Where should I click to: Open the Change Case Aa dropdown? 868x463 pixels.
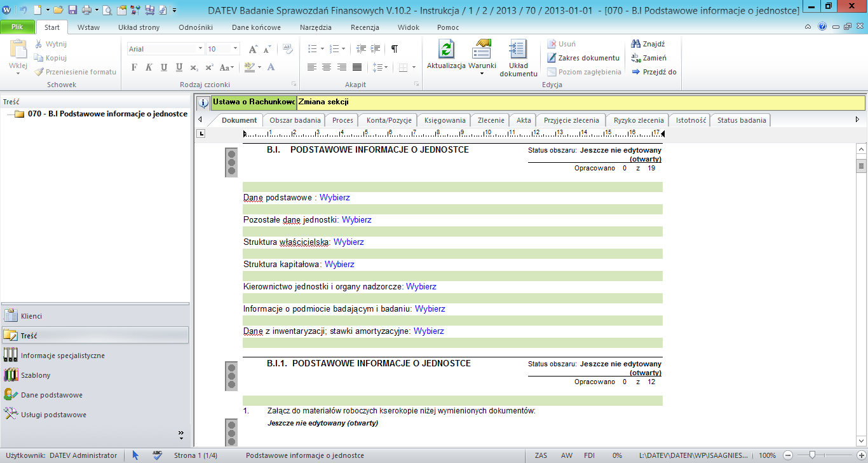(x=227, y=67)
